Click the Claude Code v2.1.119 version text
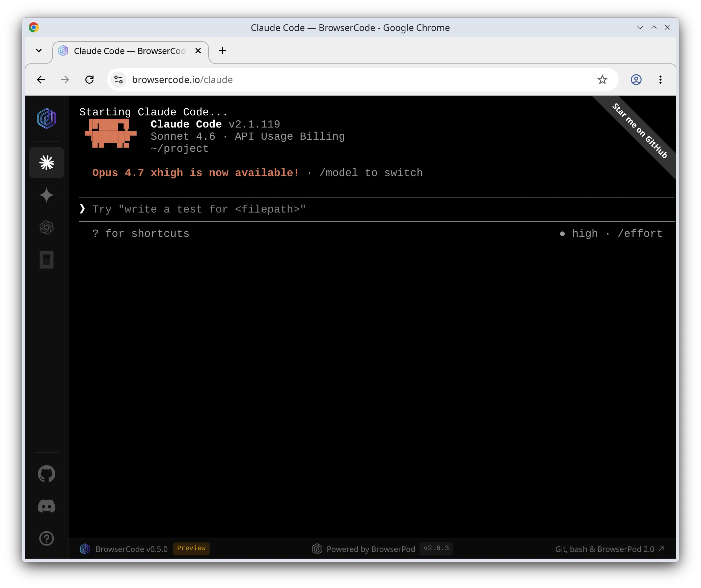The width and height of the screenshot is (701, 588). 215,124
